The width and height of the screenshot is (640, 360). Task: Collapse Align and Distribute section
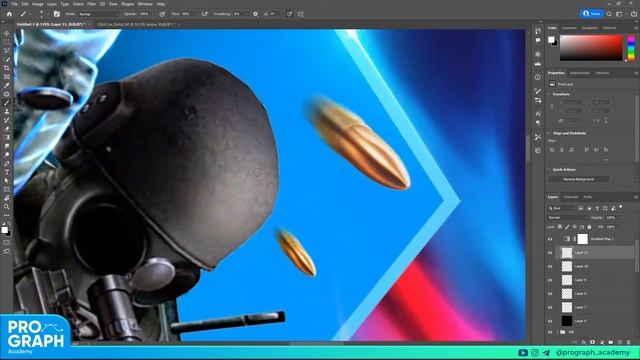pyautogui.click(x=549, y=133)
